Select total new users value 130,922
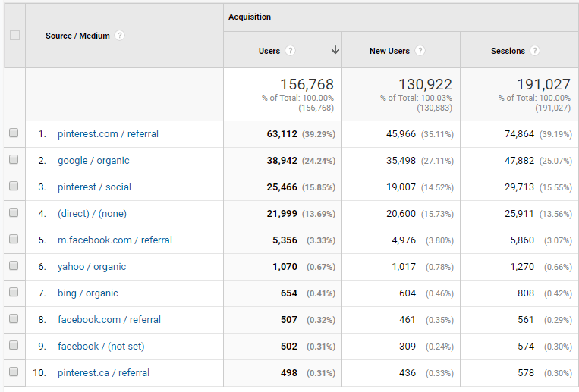Viewport: 579px width, 392px height. pyautogui.click(x=425, y=84)
